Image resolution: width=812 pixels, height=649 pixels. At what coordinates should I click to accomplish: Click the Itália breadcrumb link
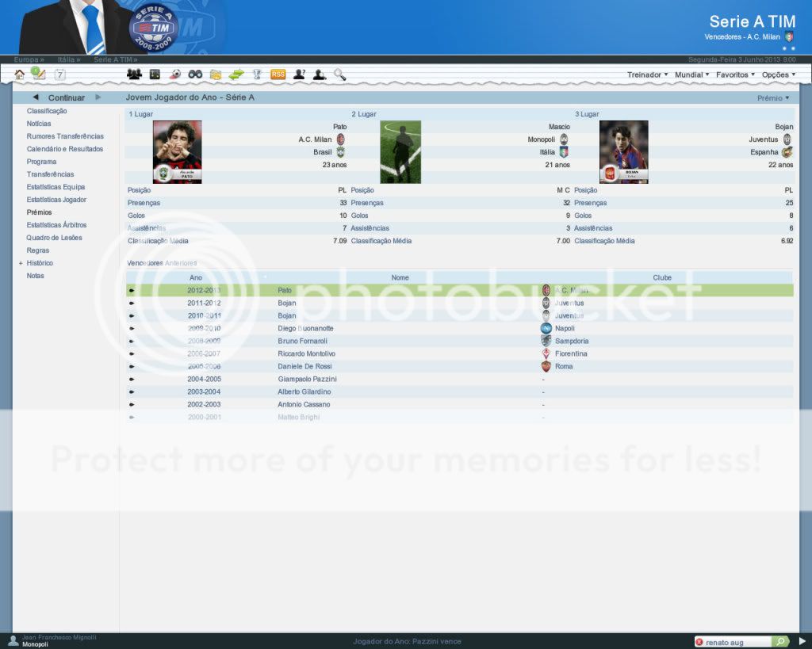click(x=68, y=59)
